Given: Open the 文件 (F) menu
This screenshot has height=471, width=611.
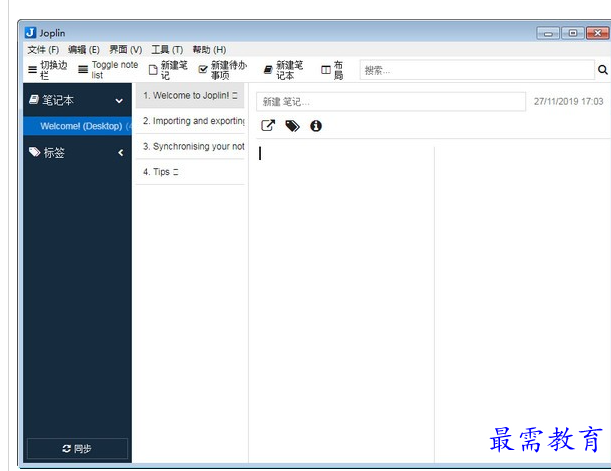Looking at the screenshot, I should [43, 49].
